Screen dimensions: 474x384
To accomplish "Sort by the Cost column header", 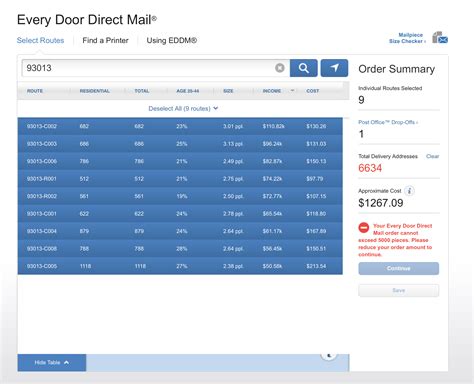I will [x=313, y=91].
